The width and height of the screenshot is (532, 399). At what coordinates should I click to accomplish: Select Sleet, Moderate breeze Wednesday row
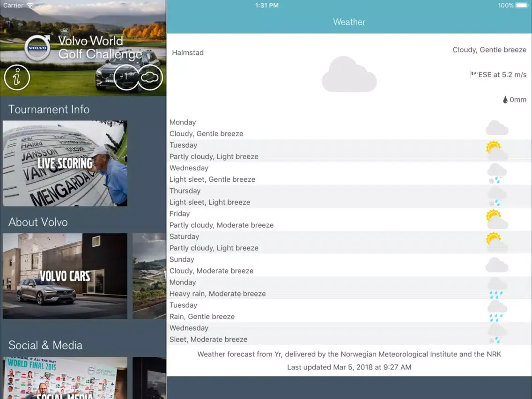(349, 333)
